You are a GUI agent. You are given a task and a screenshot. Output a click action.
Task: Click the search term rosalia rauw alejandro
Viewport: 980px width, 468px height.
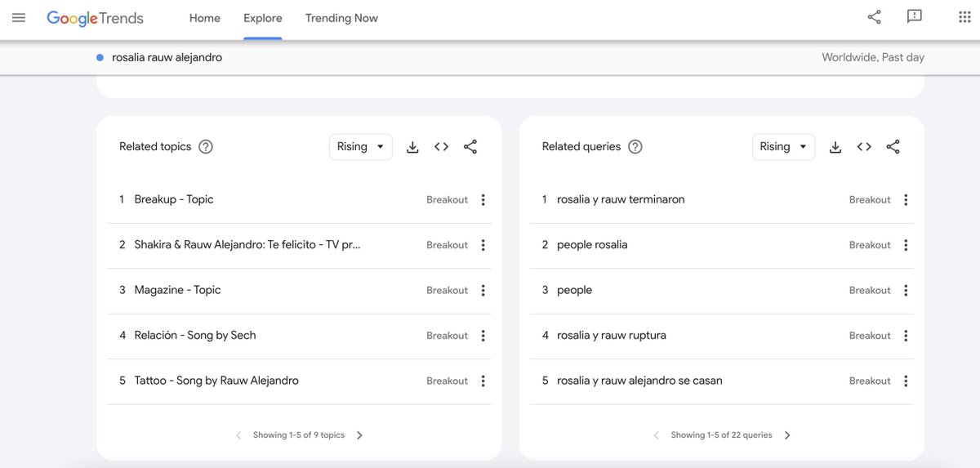point(167,58)
